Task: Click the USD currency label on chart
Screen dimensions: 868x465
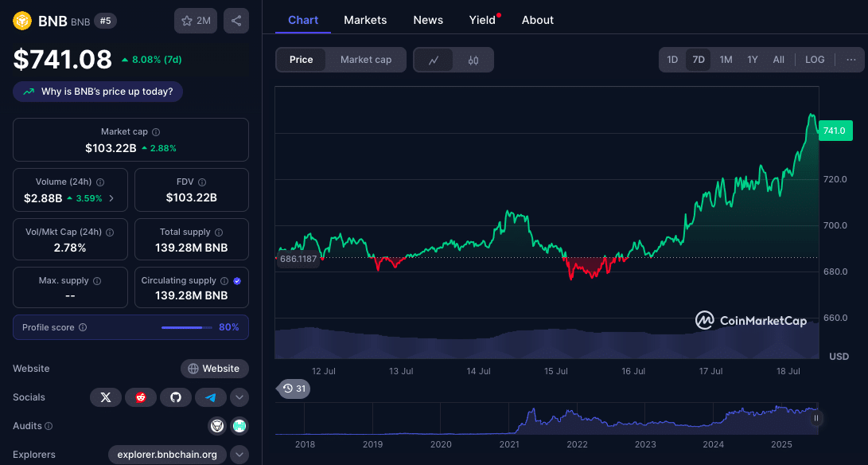Action: tap(839, 357)
